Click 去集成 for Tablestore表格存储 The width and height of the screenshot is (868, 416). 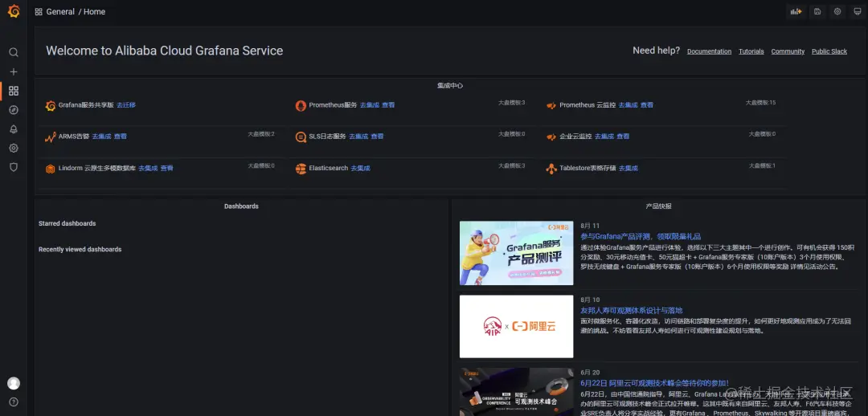point(628,168)
